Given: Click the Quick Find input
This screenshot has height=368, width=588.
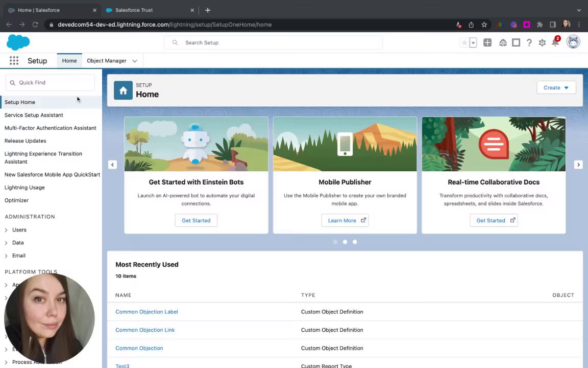Looking at the screenshot, I should (50, 83).
